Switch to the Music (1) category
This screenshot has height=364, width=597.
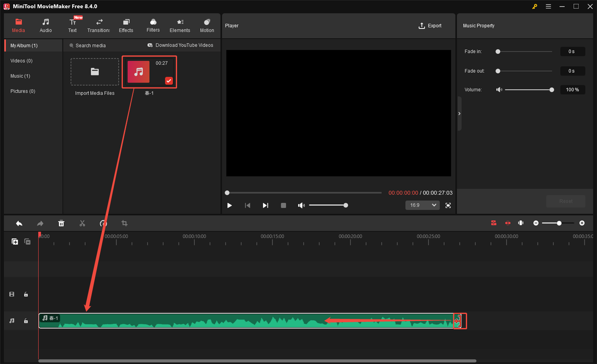click(x=20, y=76)
